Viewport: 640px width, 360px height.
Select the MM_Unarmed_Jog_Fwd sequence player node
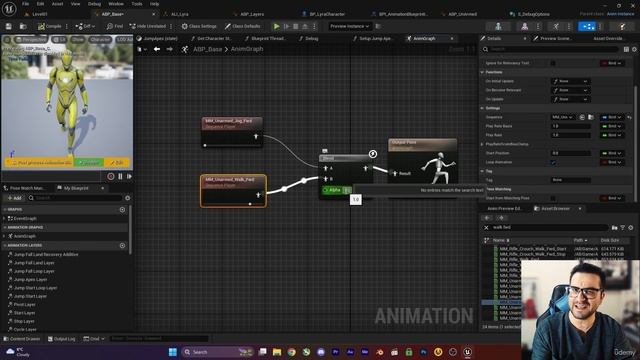[232, 131]
